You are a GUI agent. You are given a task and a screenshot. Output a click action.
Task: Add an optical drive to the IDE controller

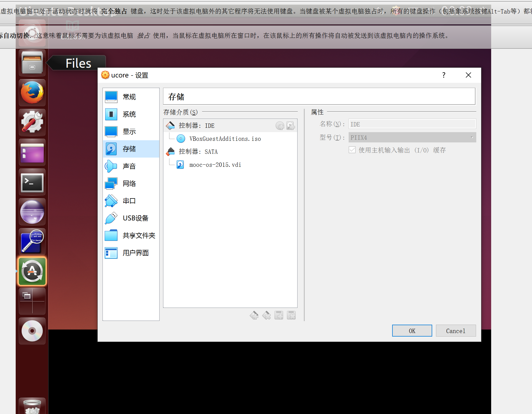tap(280, 125)
